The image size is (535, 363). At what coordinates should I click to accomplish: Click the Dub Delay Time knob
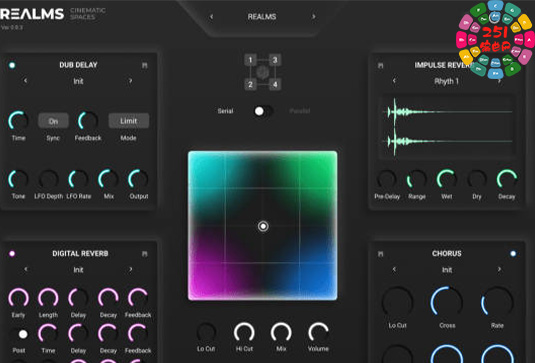pos(18,121)
